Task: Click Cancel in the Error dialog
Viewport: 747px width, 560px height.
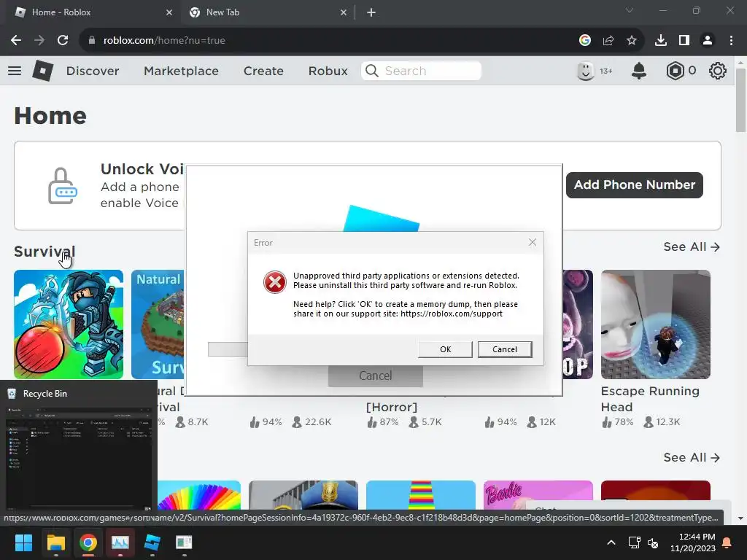Action: [x=505, y=349]
